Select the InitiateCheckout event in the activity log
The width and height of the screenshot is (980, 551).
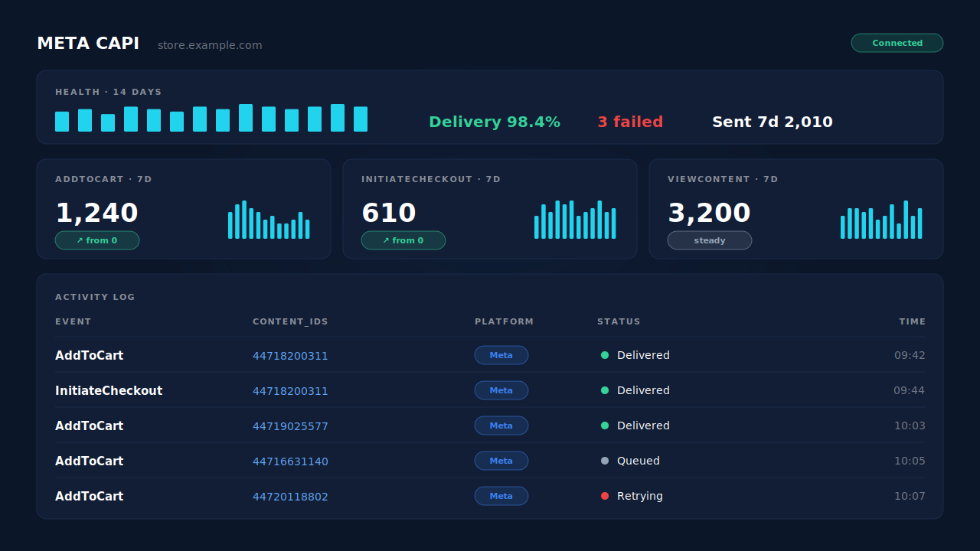tap(109, 390)
